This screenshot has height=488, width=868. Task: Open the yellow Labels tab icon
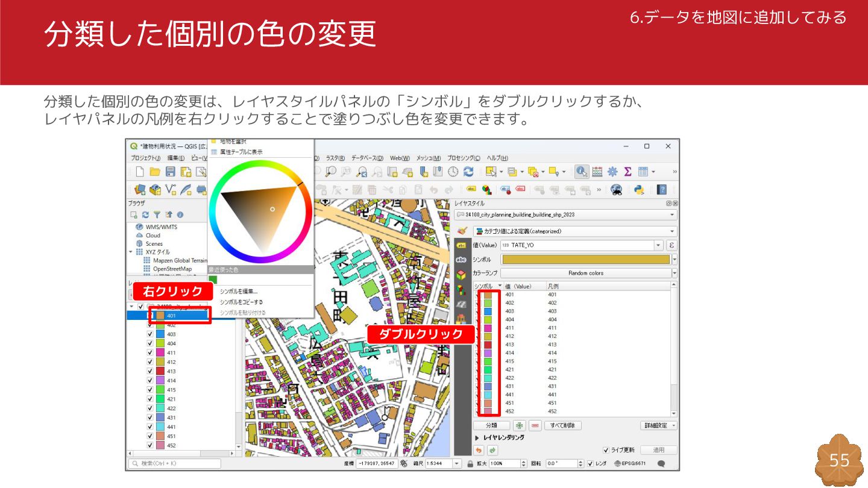coord(462,245)
